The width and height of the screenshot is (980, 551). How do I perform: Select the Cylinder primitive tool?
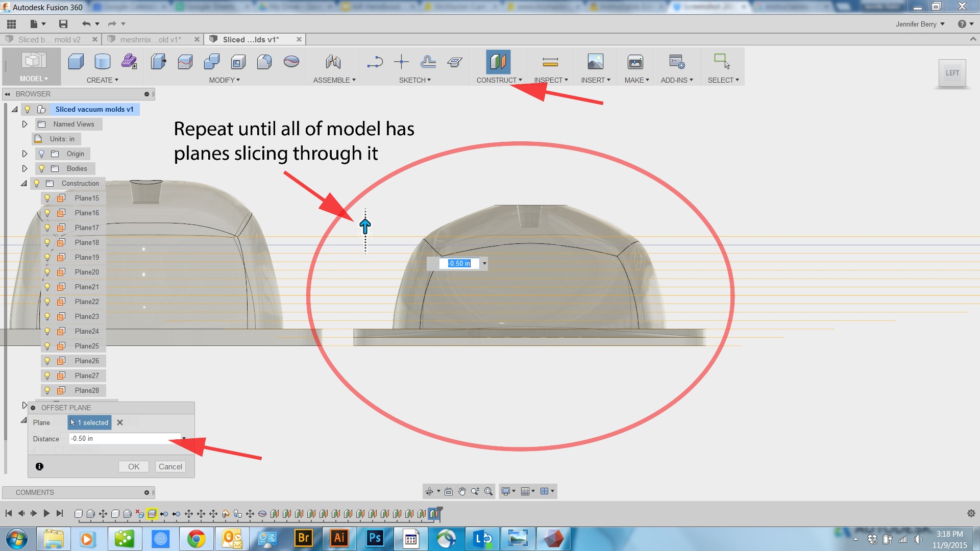[102, 61]
